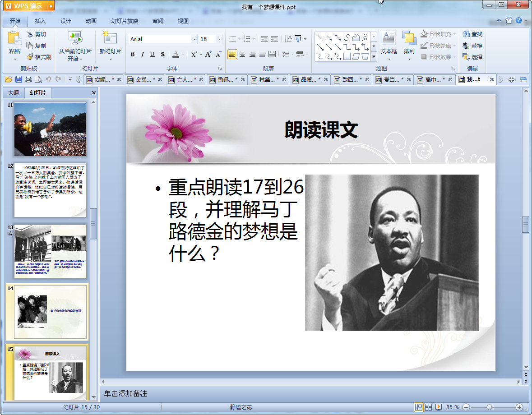The image size is (532, 415).
Task: Click the Replace (替换) icon
Action: click(466, 46)
